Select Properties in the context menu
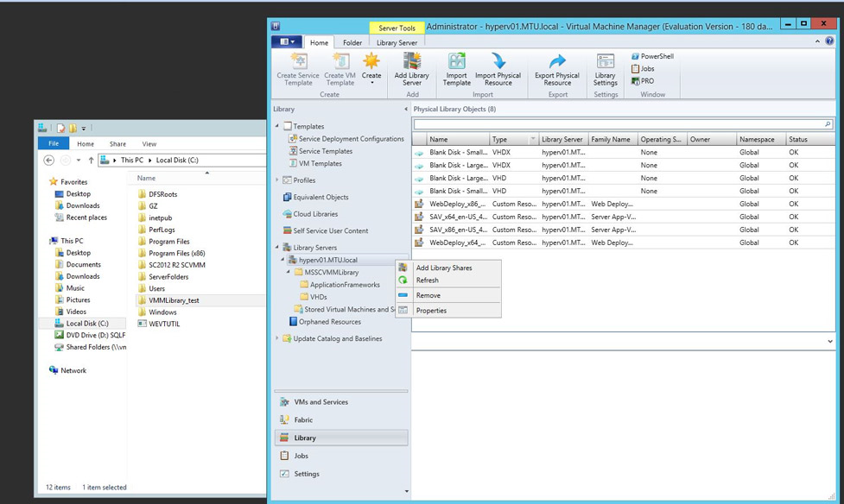This screenshot has width=844, height=504. point(431,310)
